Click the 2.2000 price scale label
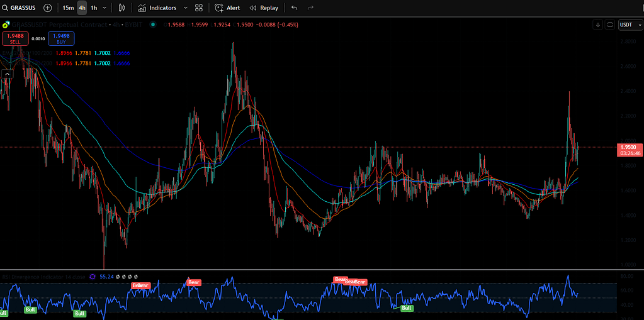The image size is (644, 320). [628, 116]
